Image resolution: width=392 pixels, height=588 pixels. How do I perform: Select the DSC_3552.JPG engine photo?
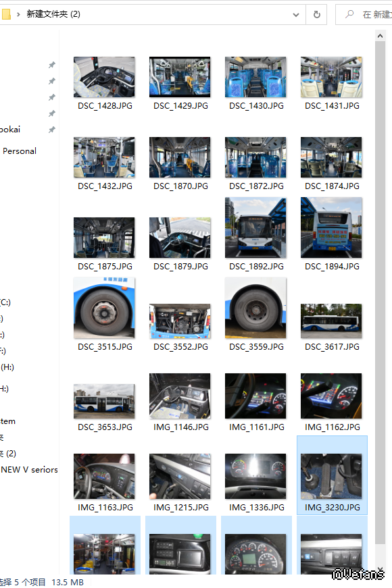tap(180, 321)
